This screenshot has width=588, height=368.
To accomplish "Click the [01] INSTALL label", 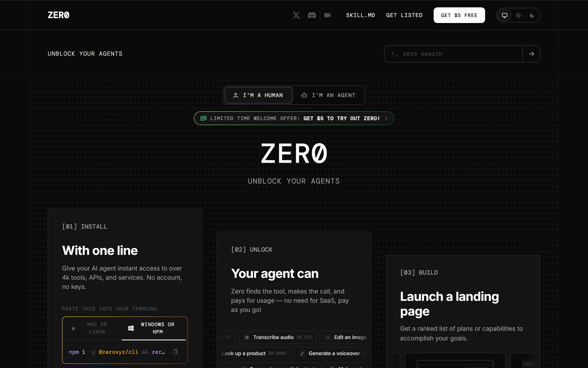I will pos(85,227).
